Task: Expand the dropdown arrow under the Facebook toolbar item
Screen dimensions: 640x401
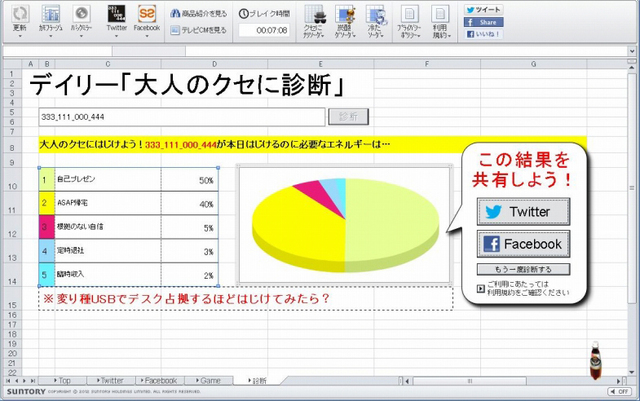Action: (146, 38)
